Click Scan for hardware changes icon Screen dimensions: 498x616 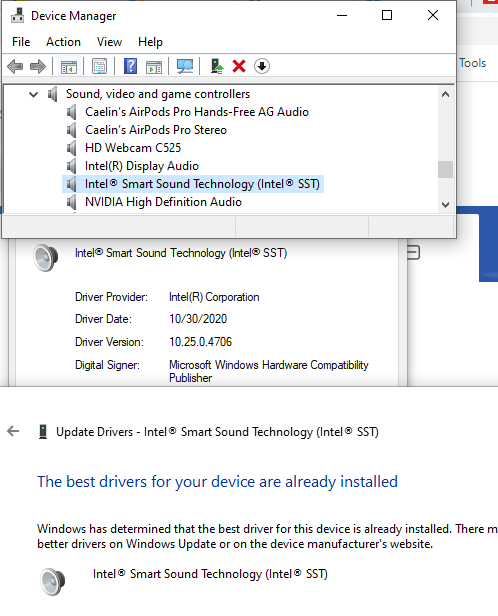(185, 66)
